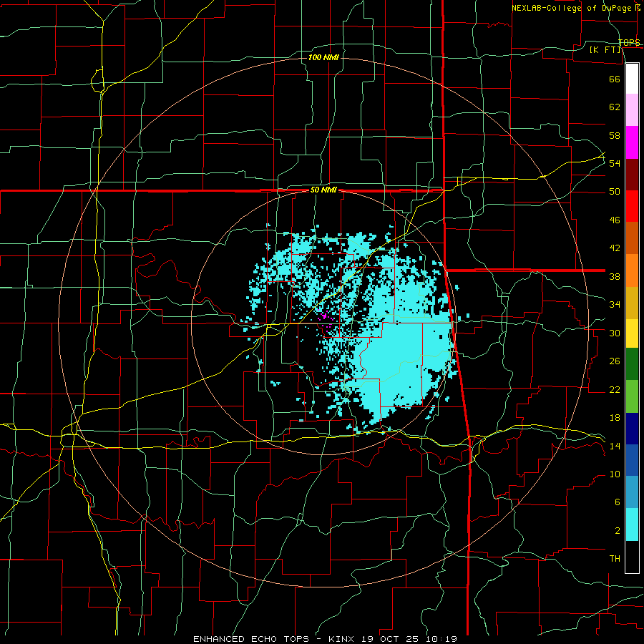Click the light green legend swatch
Viewport: 644px width, 644px height.
(632, 396)
